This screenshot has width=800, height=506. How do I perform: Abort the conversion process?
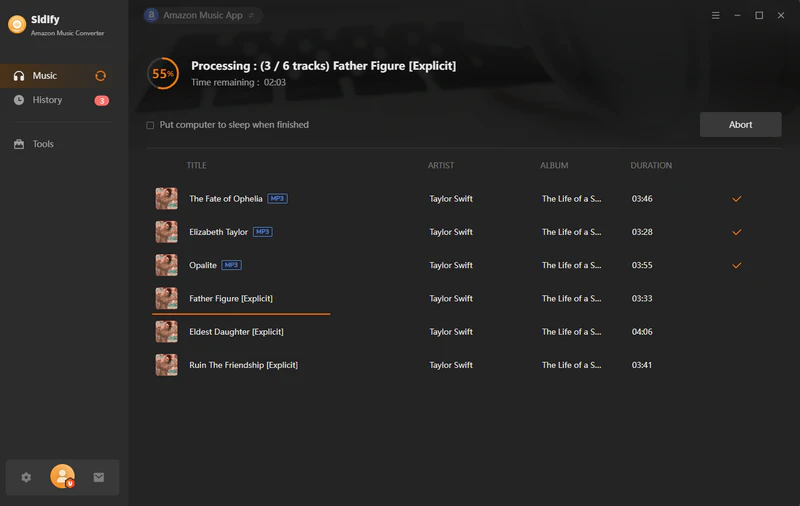[x=740, y=124]
